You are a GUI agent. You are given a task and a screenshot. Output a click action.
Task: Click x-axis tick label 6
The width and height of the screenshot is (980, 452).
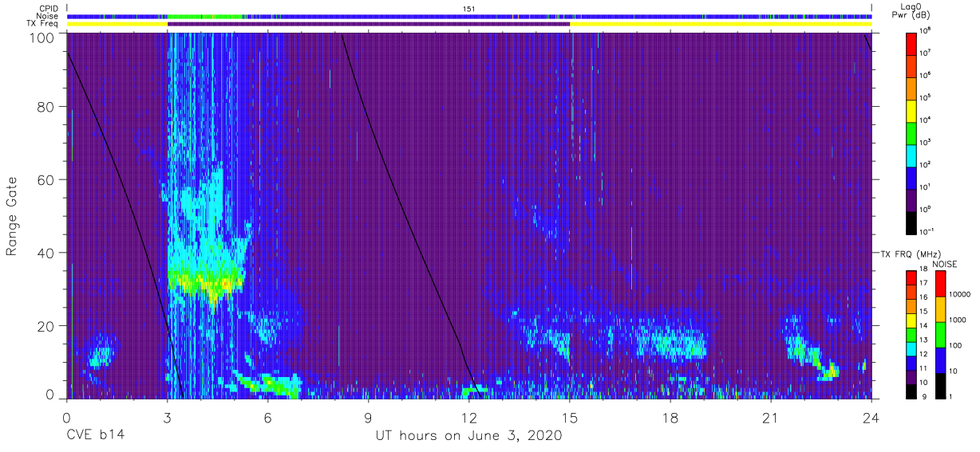click(267, 418)
